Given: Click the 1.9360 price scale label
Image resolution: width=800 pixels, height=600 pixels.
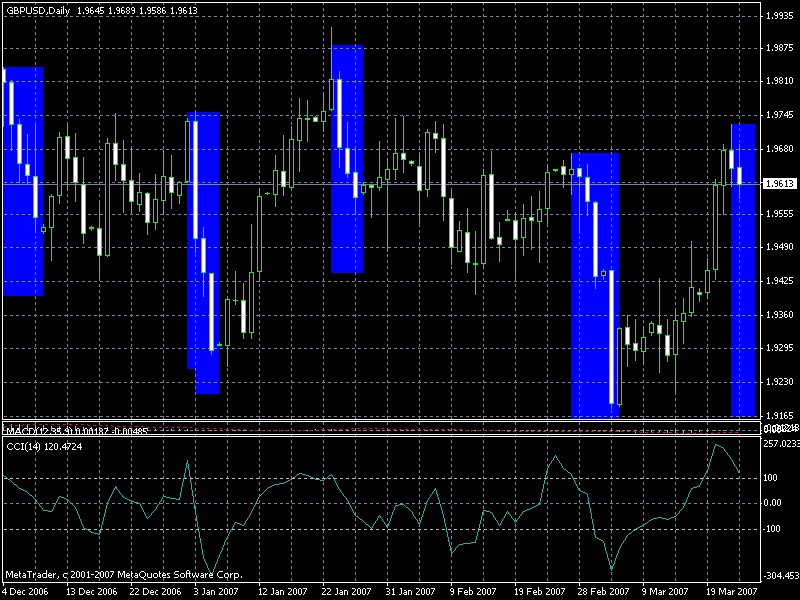Looking at the screenshot, I should click(x=780, y=315).
